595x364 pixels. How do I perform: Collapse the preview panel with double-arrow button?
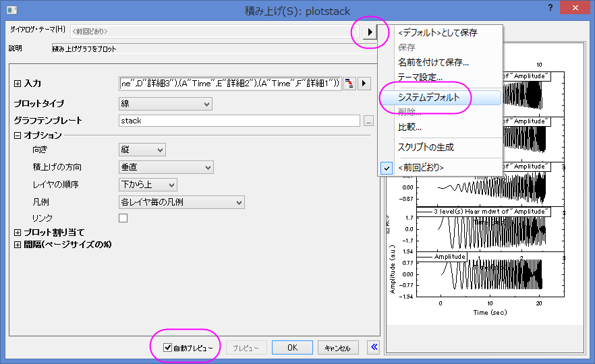(374, 347)
